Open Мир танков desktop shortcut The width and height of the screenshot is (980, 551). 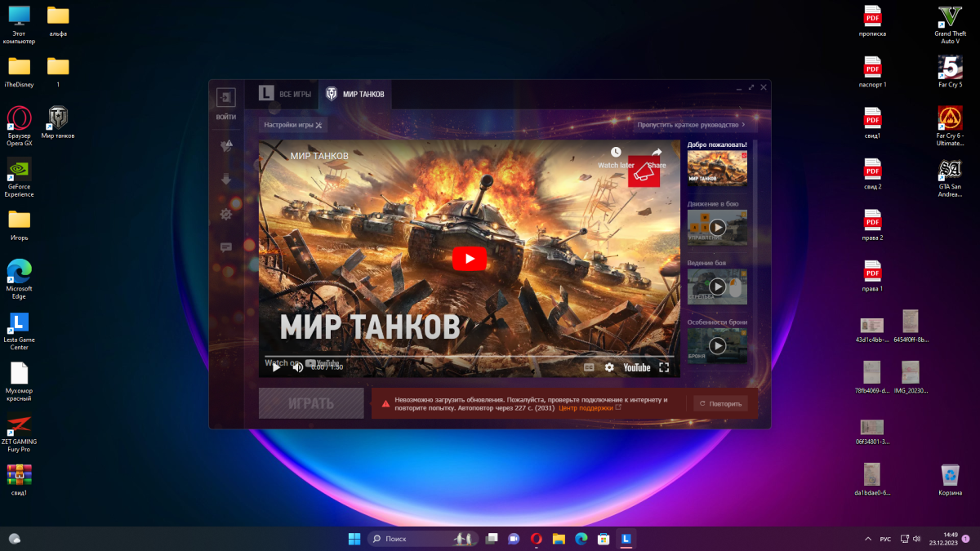pyautogui.click(x=58, y=122)
